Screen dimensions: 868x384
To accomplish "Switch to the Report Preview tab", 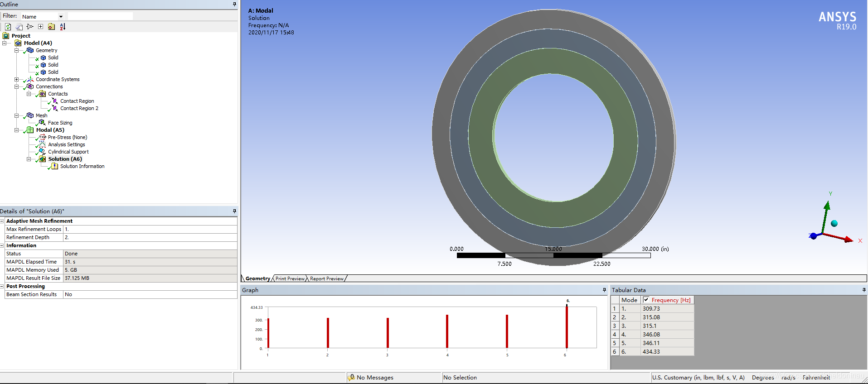I will coord(327,278).
